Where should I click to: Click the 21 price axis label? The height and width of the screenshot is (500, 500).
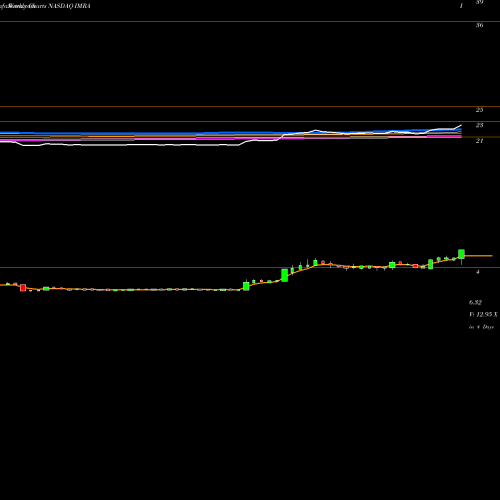479,141
